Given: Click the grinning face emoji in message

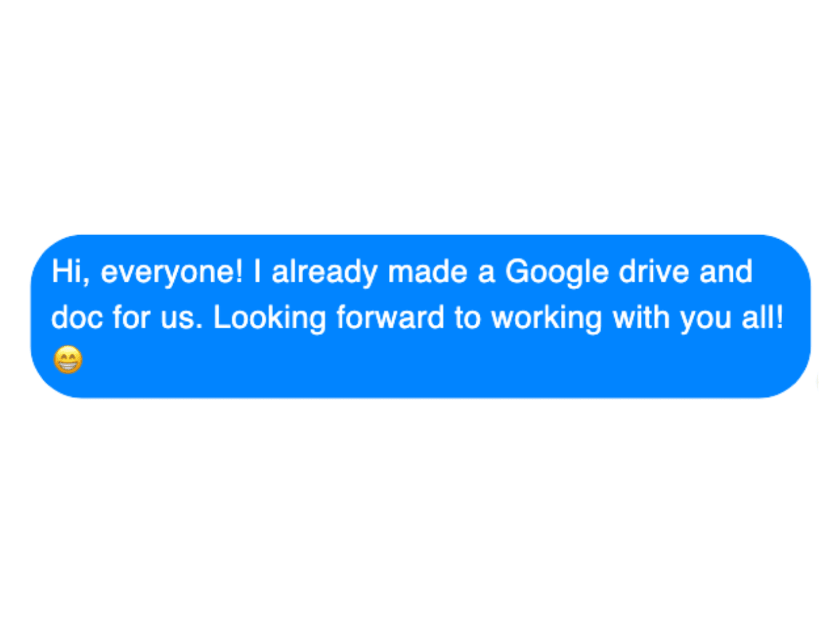Looking at the screenshot, I should point(68,360).
